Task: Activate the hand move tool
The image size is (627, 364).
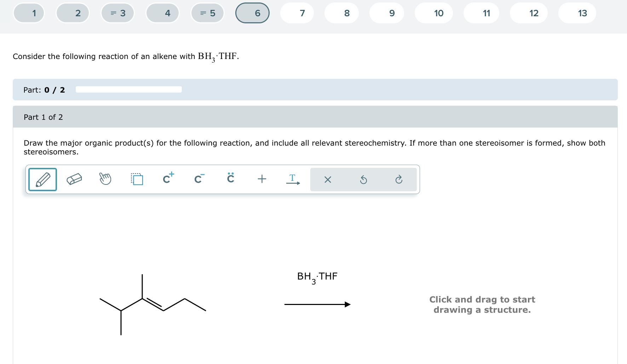Action: (x=105, y=179)
